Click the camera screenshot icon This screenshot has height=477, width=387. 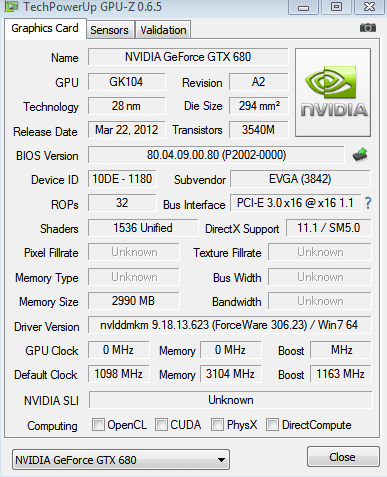368,28
